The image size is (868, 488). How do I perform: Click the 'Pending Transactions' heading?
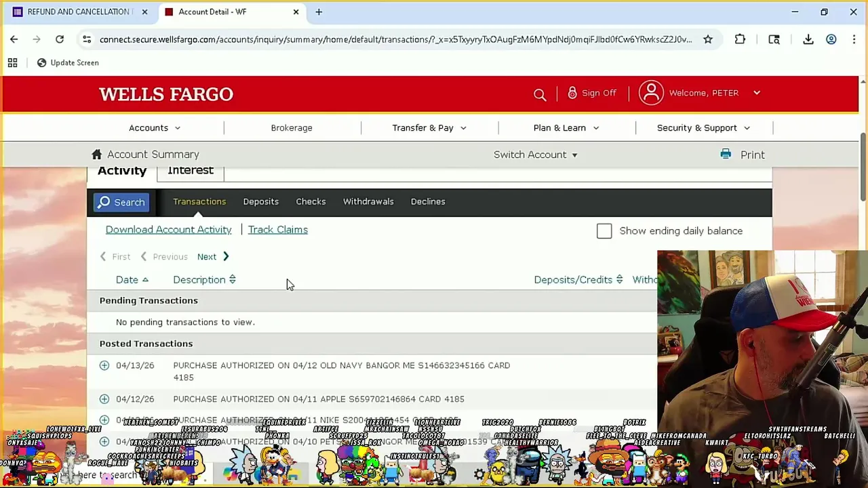click(x=149, y=300)
